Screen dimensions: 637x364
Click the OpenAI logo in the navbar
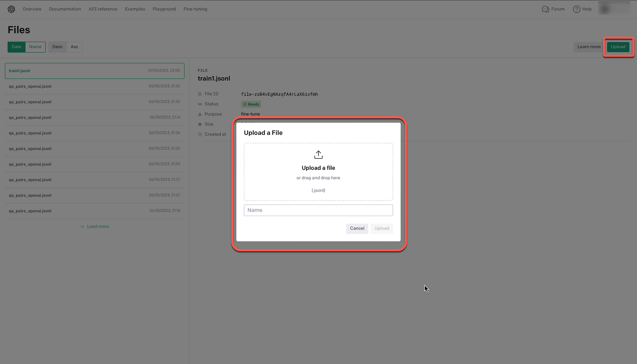point(11,9)
